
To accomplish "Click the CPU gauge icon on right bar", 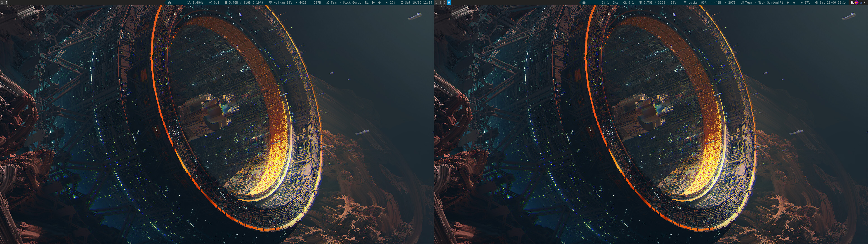I will [x=584, y=3].
